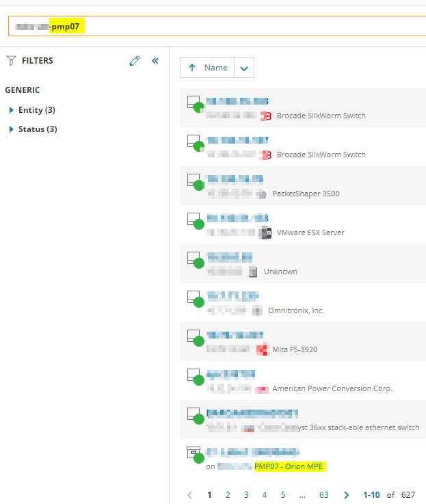Edit filters with the pencil icon
The image size is (426, 504).
tap(135, 61)
